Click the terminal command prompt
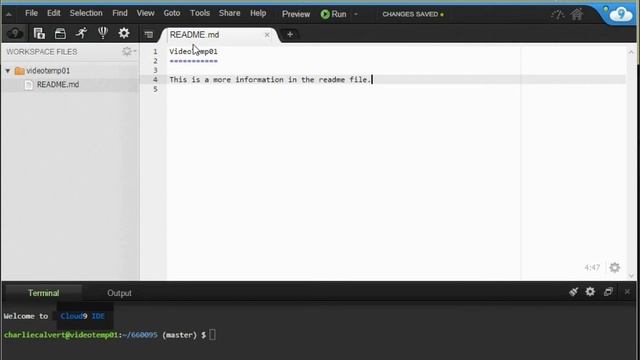This screenshot has height=360, width=640. pos(110,335)
